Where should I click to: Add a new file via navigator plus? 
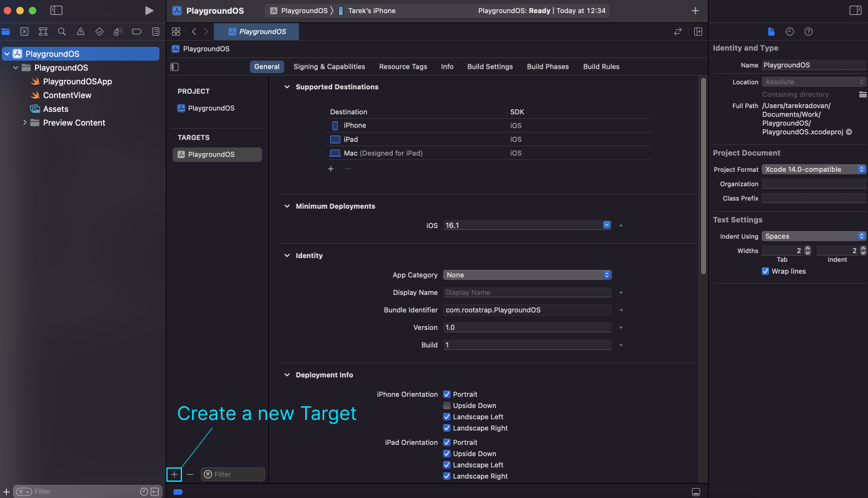coord(6,492)
